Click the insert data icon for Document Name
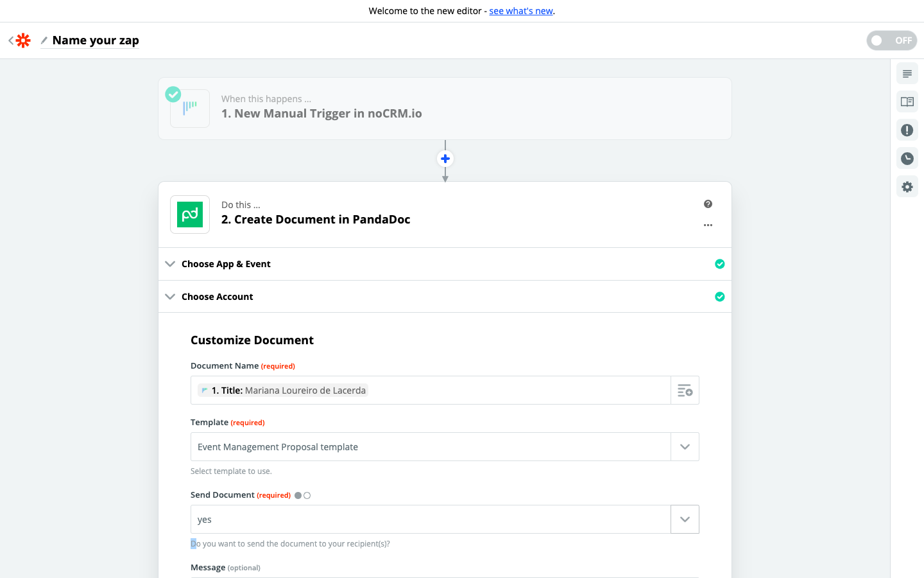This screenshot has height=578, width=924. click(685, 390)
